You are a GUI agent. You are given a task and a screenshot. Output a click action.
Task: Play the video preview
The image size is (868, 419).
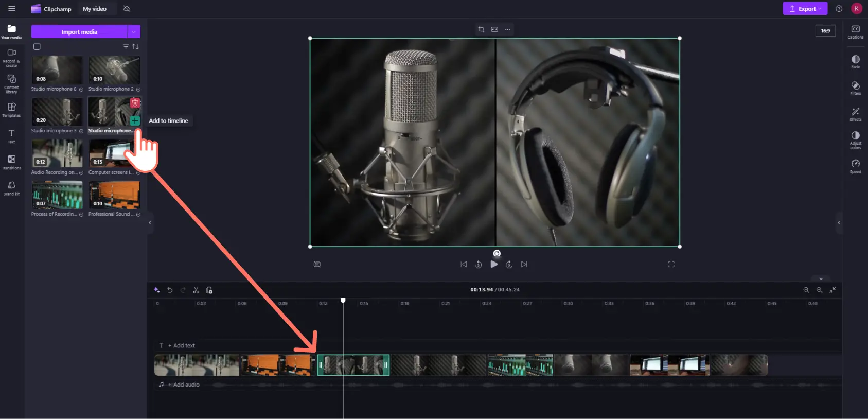(x=494, y=264)
